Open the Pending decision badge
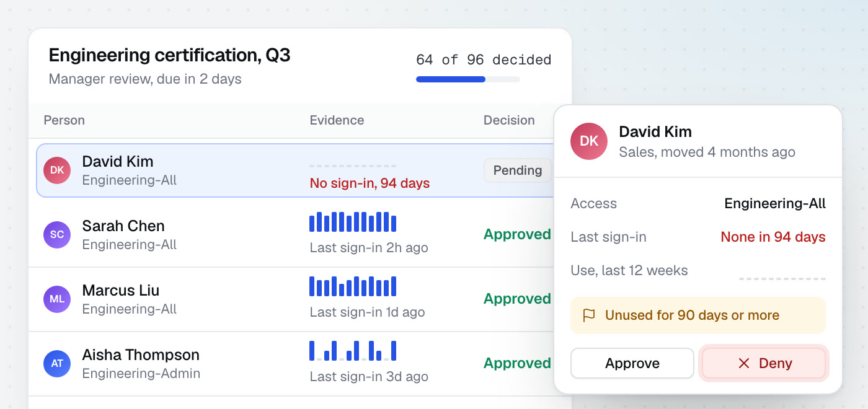The height and width of the screenshot is (409, 868). click(518, 170)
